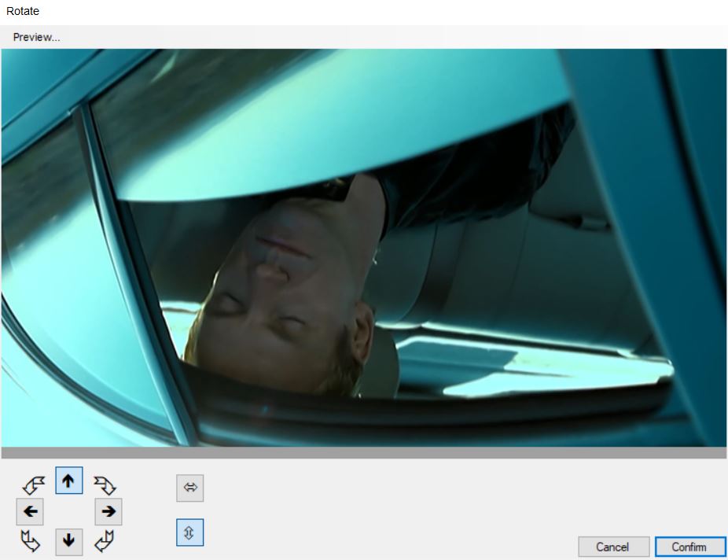Click the lower-right bent arrow rotate icon

(104, 541)
